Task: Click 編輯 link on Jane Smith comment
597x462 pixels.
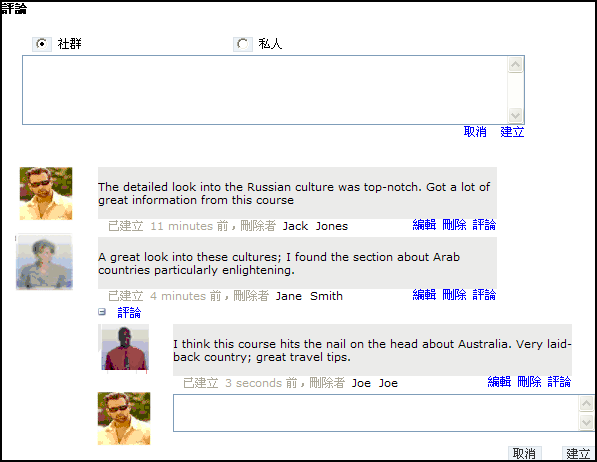Action: (x=424, y=295)
